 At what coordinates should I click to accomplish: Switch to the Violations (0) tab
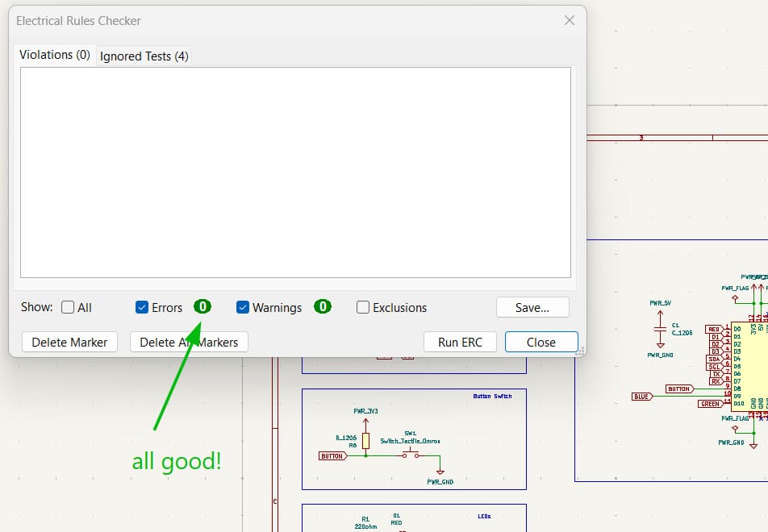pos(54,55)
